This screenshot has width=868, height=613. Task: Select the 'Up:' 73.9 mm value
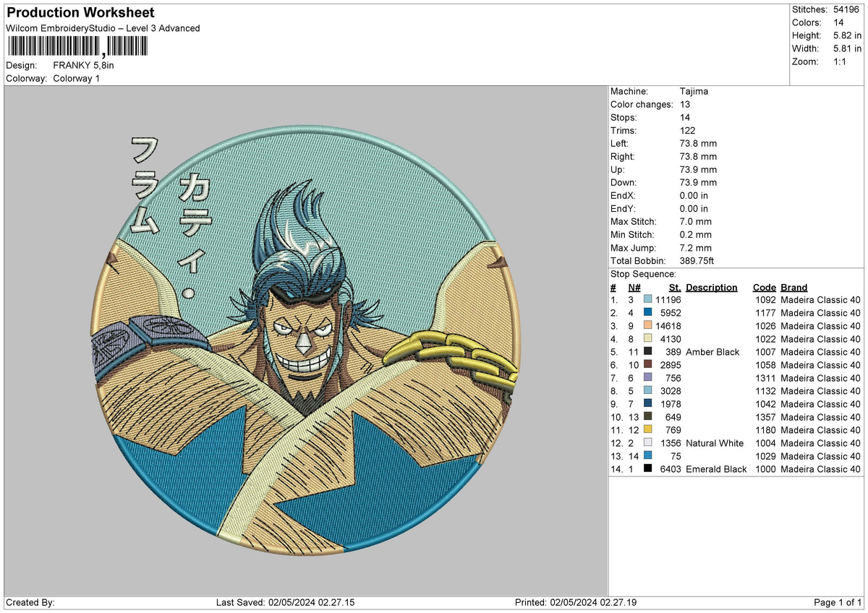698,170
